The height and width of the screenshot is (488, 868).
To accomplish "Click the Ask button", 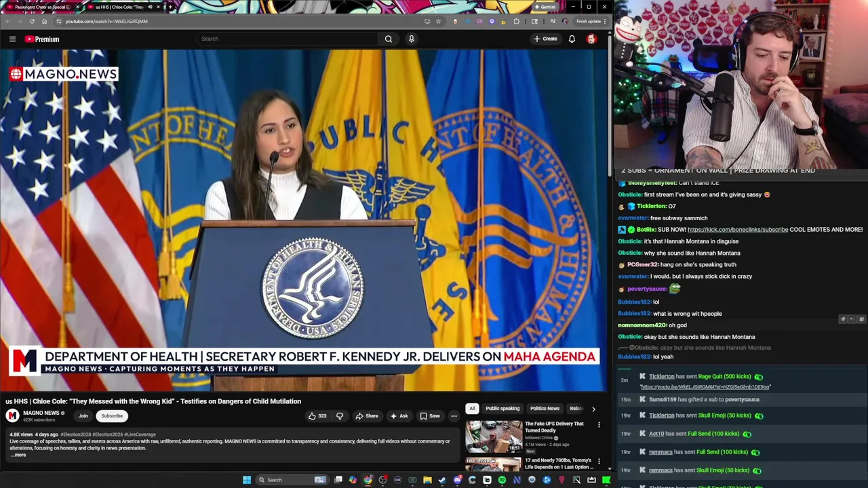I will (399, 415).
